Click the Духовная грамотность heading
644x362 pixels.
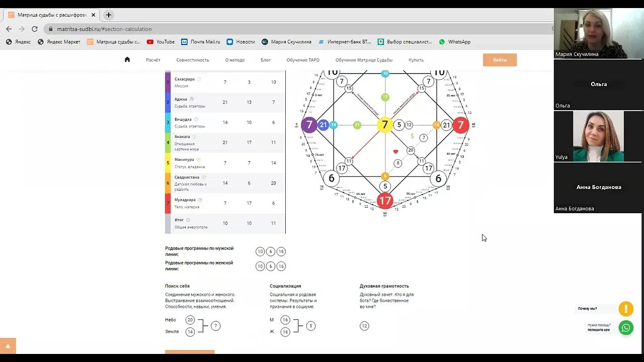[x=384, y=286]
